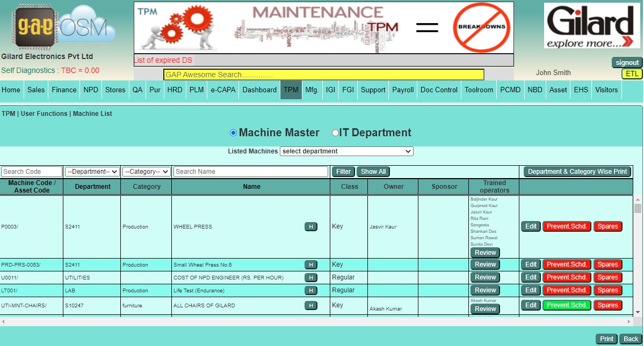Screen dimensions: 644x346
Task: Select the IT Department radio button
Action: tap(335, 133)
